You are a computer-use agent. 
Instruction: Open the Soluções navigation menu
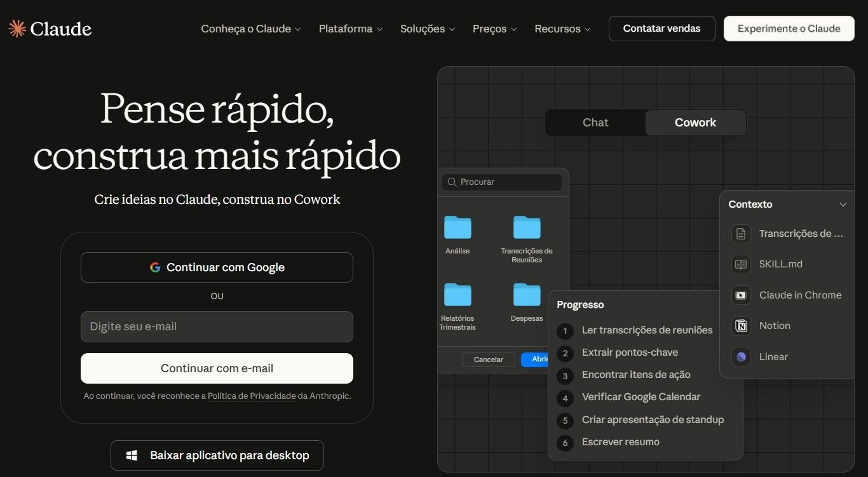pyautogui.click(x=427, y=29)
